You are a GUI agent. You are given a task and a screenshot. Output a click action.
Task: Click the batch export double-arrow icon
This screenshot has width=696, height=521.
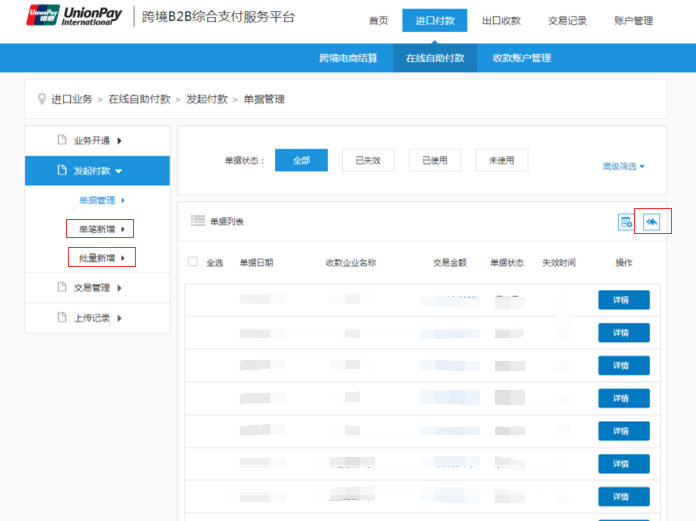pyautogui.click(x=651, y=222)
